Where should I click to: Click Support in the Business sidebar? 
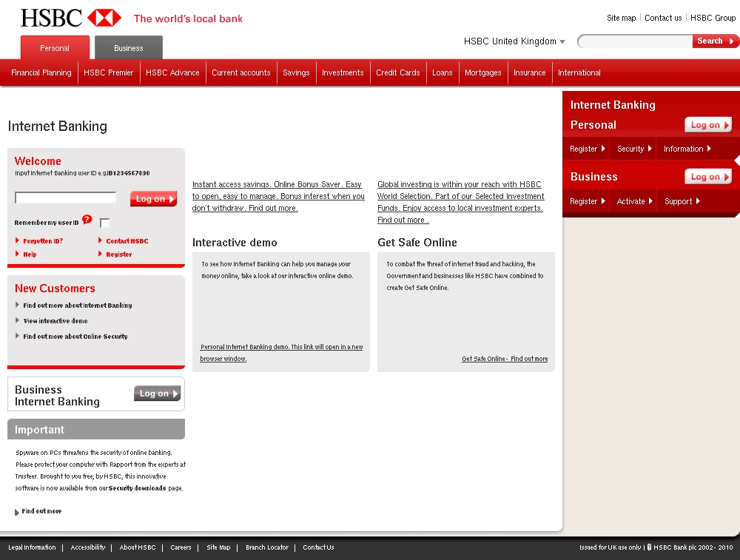(x=682, y=201)
